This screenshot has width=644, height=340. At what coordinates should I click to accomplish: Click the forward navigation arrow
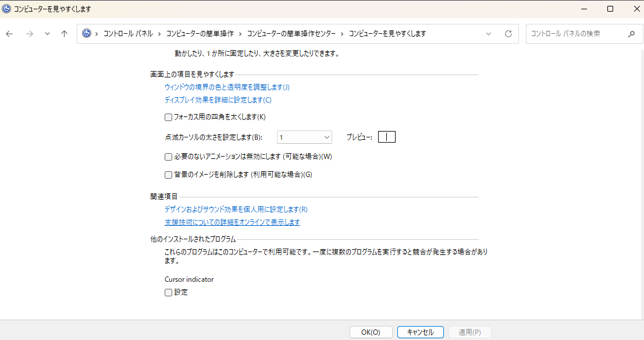pyautogui.click(x=30, y=34)
